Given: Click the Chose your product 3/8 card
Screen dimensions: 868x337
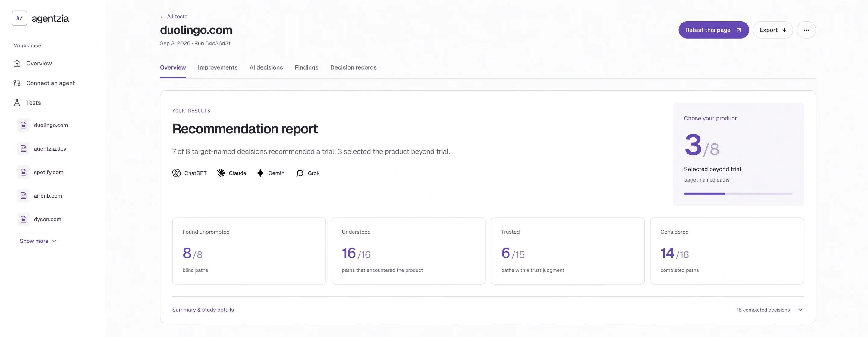Looking at the screenshot, I should (x=738, y=154).
